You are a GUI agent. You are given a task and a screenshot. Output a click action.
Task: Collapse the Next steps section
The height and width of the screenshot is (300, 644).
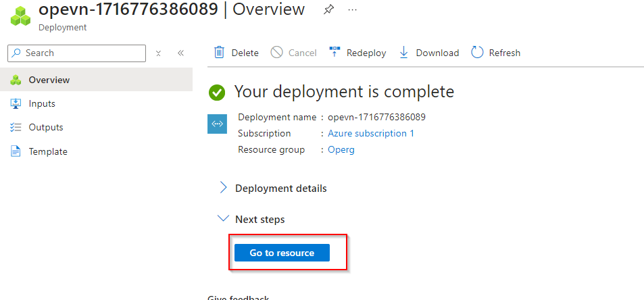coord(223,219)
